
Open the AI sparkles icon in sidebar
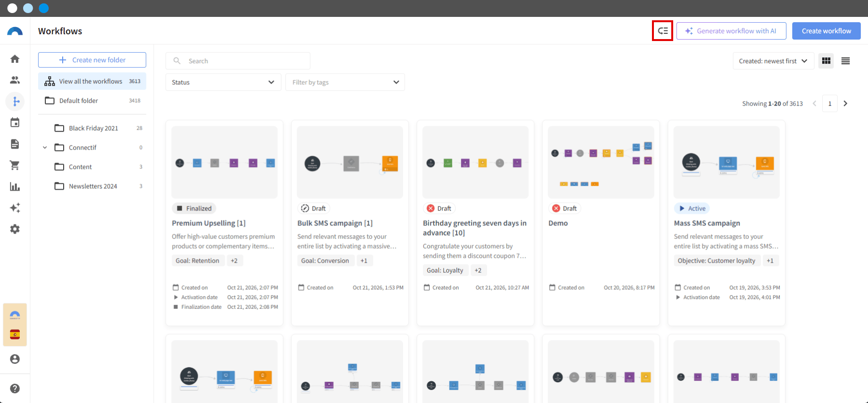(x=15, y=208)
